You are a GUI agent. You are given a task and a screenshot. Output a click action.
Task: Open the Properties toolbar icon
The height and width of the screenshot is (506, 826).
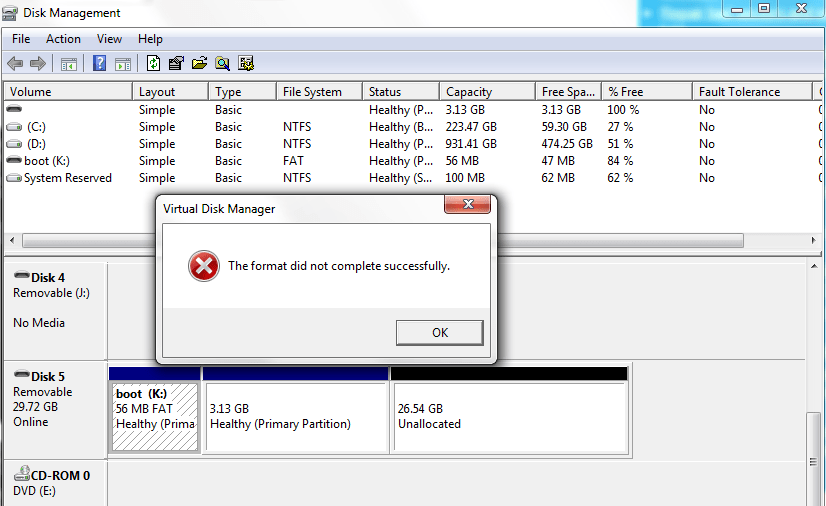pyautogui.click(x=176, y=64)
